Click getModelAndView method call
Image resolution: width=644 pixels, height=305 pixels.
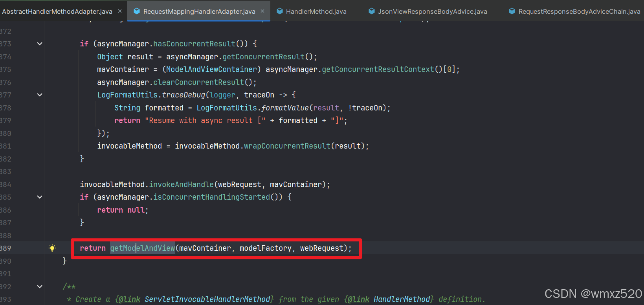[142, 248]
